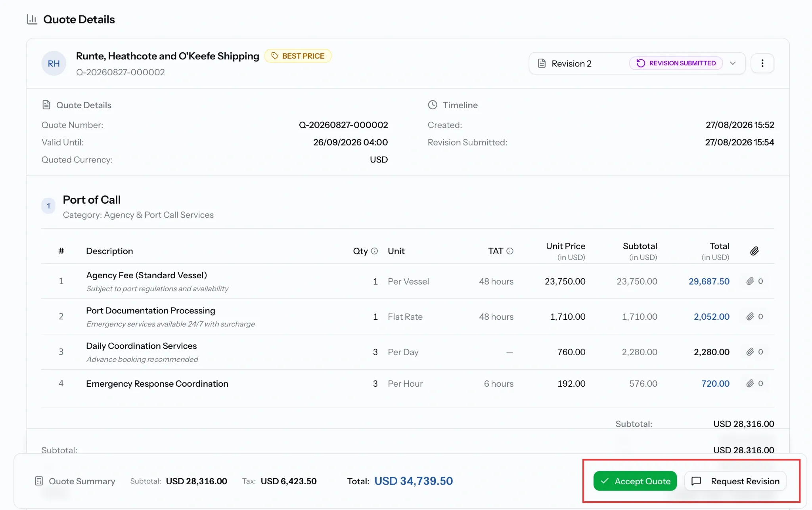Screen dimensions: 812x510
Task: Click the Accept Quote button
Action: pos(635,481)
